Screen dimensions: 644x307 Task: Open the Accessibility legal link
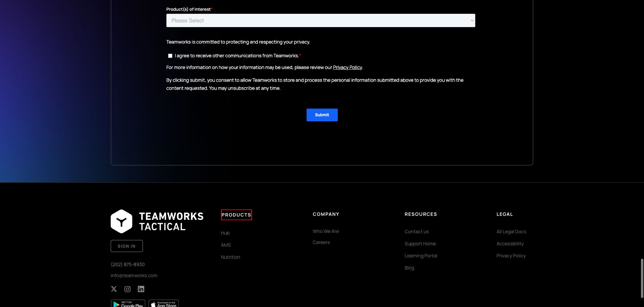pos(510,243)
